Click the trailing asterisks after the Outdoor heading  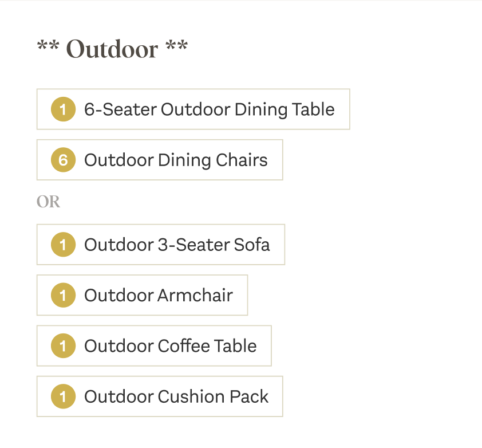(x=177, y=46)
